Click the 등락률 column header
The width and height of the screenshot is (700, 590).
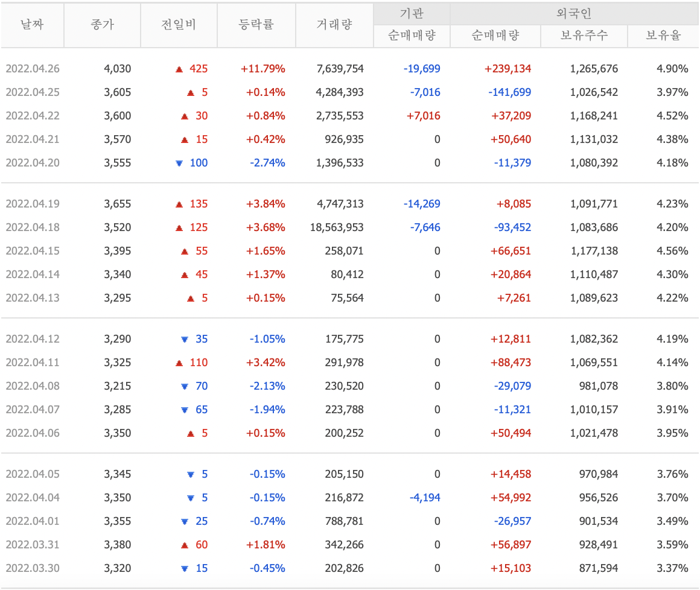(x=256, y=25)
